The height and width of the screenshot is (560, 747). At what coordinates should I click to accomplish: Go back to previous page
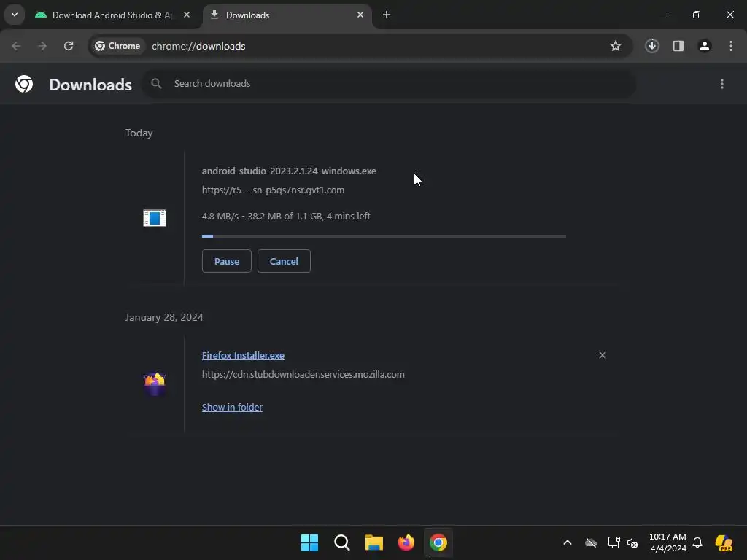[16, 46]
